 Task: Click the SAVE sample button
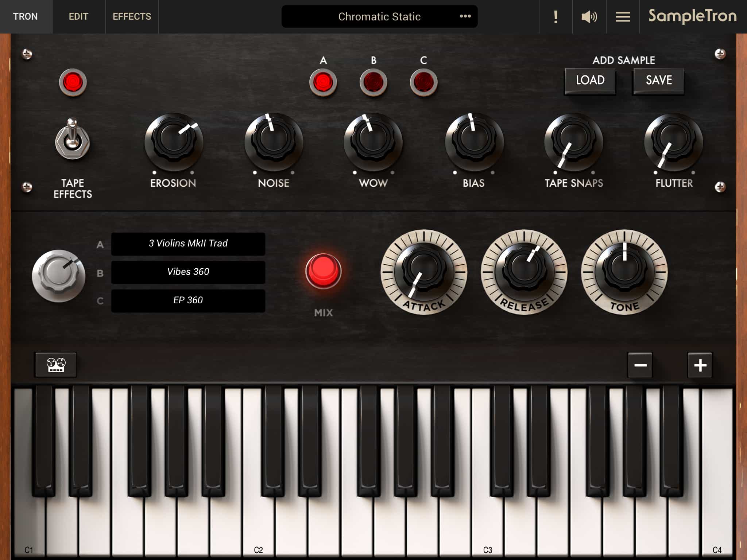click(x=659, y=81)
